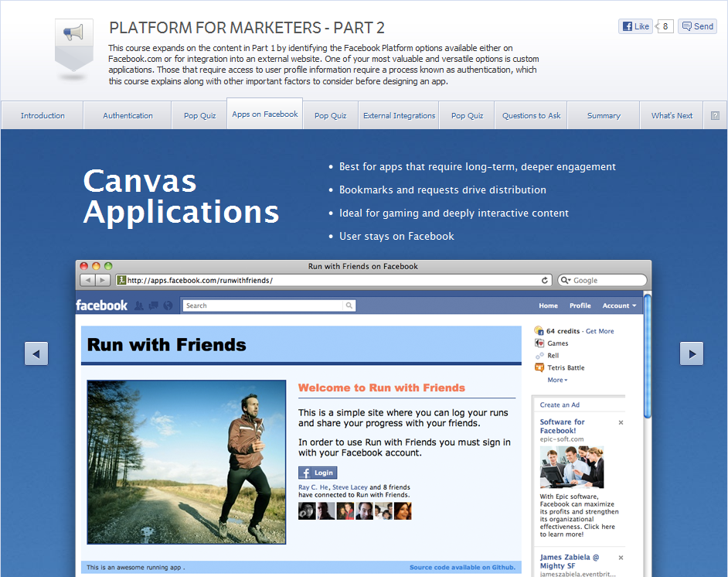Viewport: 728px width, 577px height.
Task: Click the Games sidebar icon
Action: tap(539, 343)
